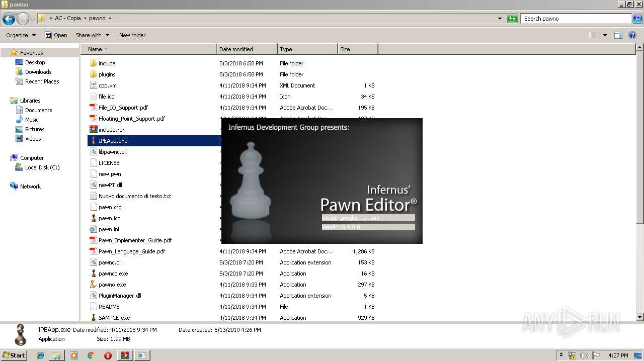
Task: Click the include folder icon
Action: click(x=93, y=63)
